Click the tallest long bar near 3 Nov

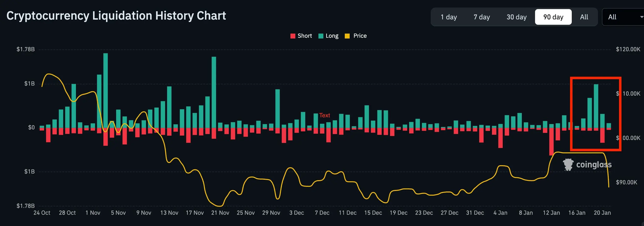pyautogui.click(x=106, y=90)
